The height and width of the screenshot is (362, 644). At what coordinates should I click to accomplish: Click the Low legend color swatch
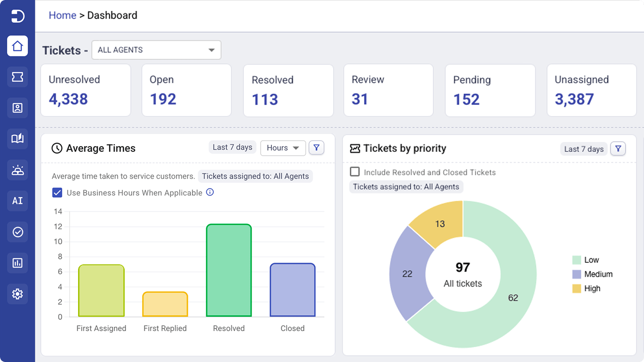(x=577, y=260)
